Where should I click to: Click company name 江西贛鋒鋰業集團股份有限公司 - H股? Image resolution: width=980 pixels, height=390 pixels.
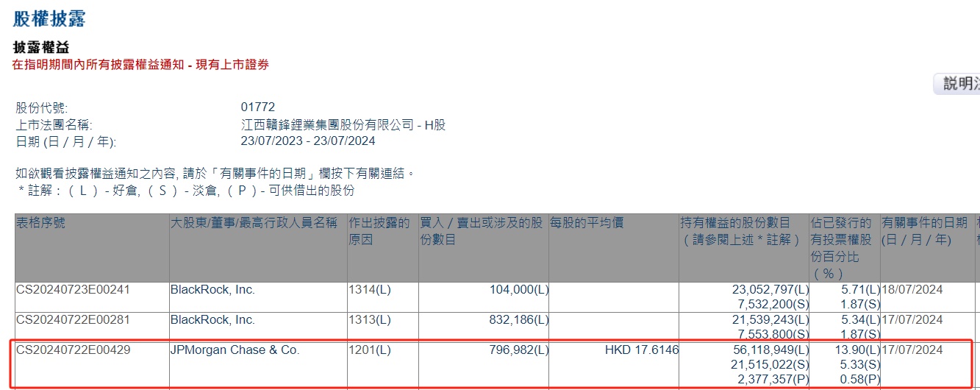[343, 125]
